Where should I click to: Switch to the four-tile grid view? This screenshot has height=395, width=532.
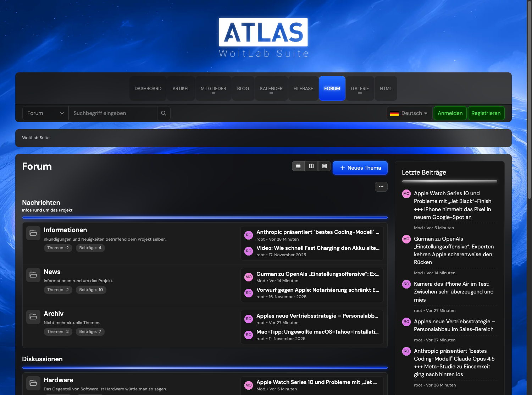[311, 166]
